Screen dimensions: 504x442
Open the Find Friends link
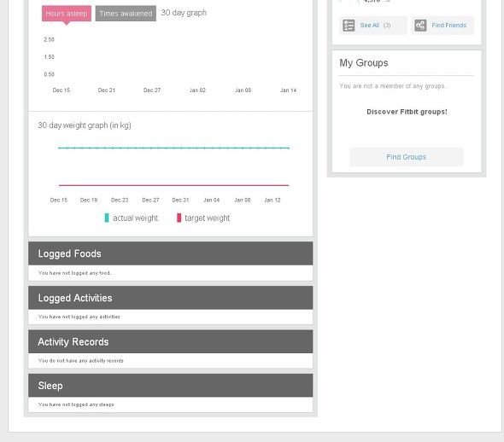click(448, 26)
